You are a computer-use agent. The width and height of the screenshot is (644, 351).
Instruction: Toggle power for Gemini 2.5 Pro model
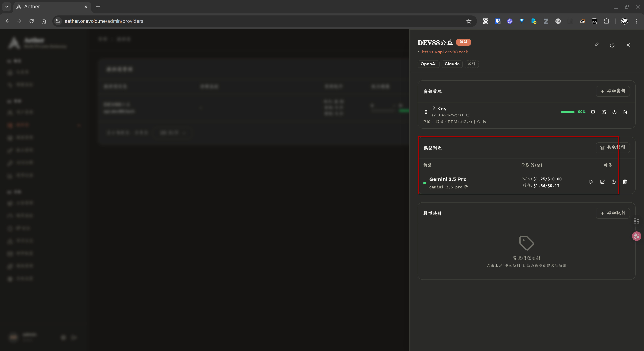(x=613, y=182)
